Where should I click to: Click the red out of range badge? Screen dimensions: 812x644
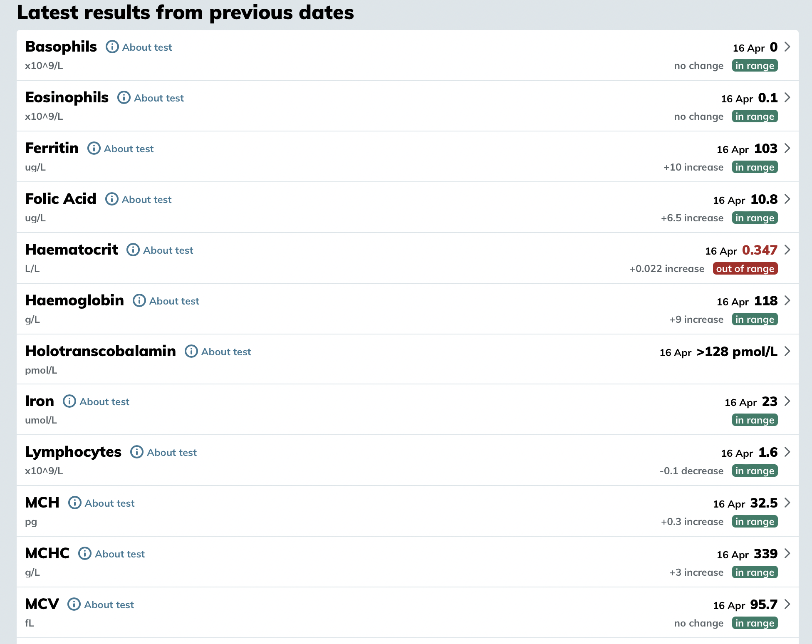click(x=745, y=269)
